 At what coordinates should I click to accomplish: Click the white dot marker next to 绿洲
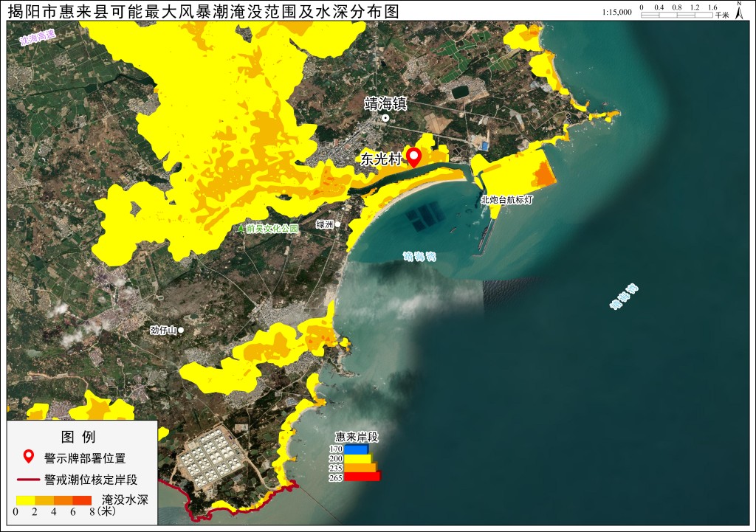pyautogui.click(x=337, y=224)
